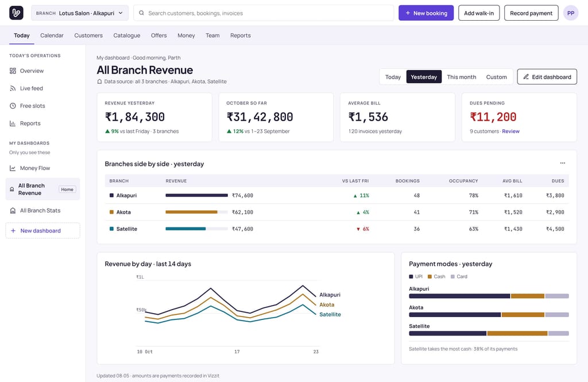
Task: Click the Money Flow line-chart icon
Action: (13, 168)
